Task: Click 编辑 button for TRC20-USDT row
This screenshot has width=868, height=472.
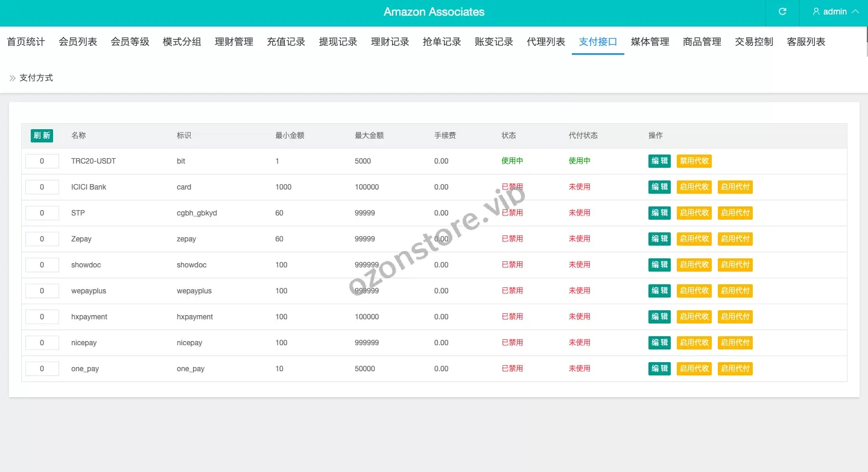Action: tap(659, 161)
